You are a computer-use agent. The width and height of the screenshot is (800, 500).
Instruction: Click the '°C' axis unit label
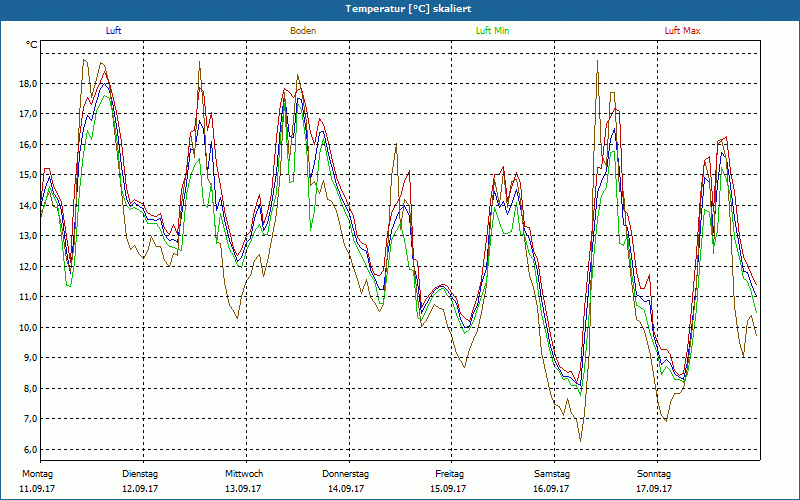(x=32, y=45)
